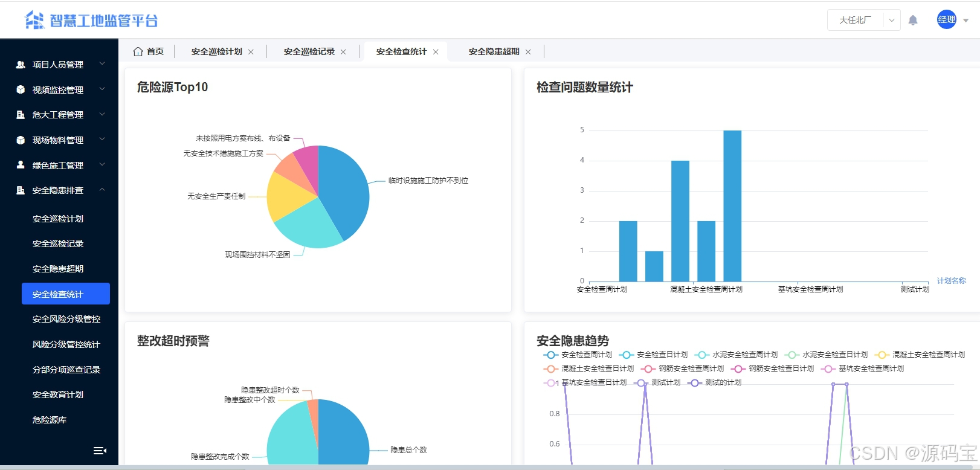This screenshot has width=980, height=470.
Task: Close the 安全巡检计划 tab
Action: tap(251, 52)
